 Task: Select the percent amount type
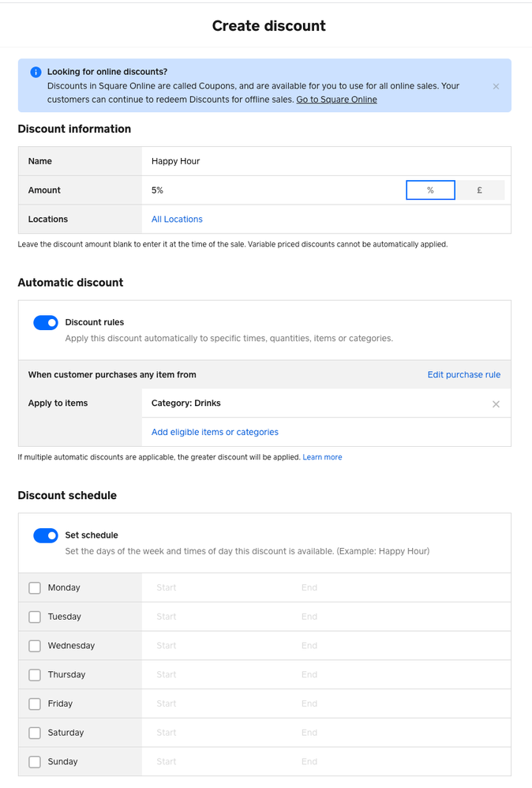coord(430,190)
